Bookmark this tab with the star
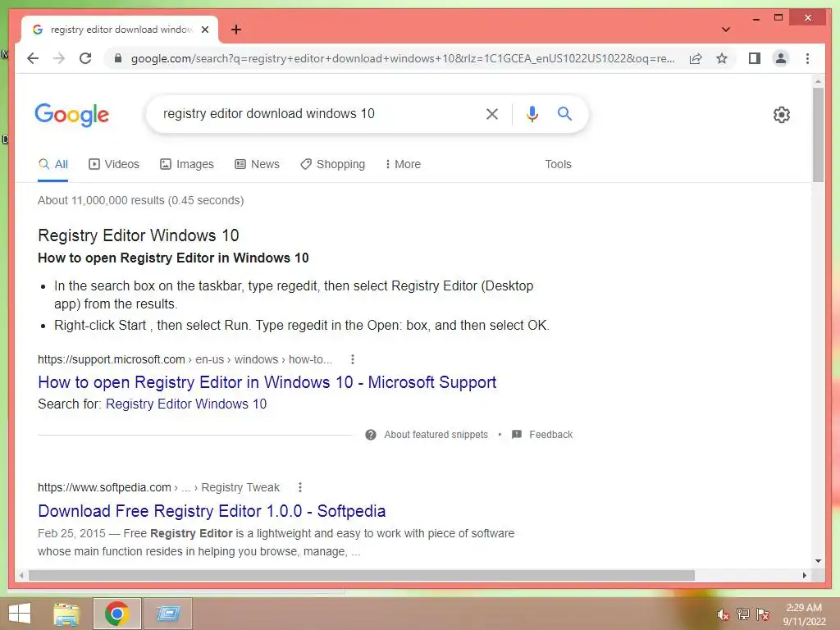The image size is (840, 630). 722,58
